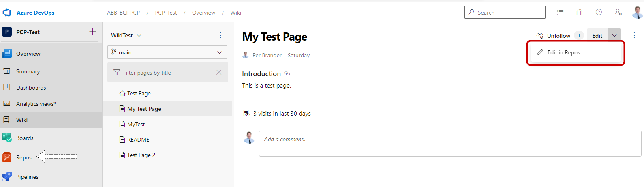Open the Help question mark icon
This screenshot has width=644, height=187.
[599, 12]
